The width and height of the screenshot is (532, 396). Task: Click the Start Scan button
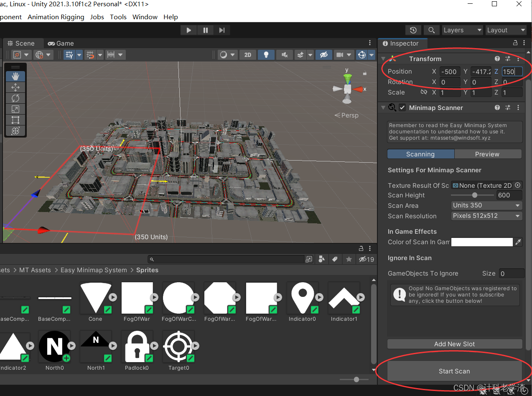pyautogui.click(x=454, y=371)
